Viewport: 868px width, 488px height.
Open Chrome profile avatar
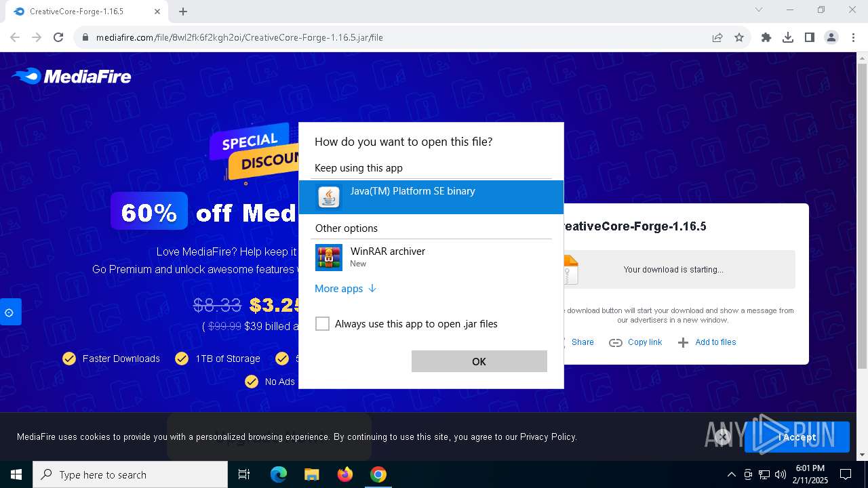(831, 37)
